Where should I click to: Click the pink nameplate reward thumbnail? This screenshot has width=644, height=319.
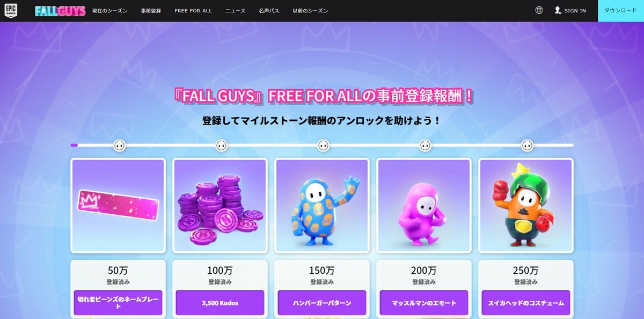pyautogui.click(x=118, y=206)
